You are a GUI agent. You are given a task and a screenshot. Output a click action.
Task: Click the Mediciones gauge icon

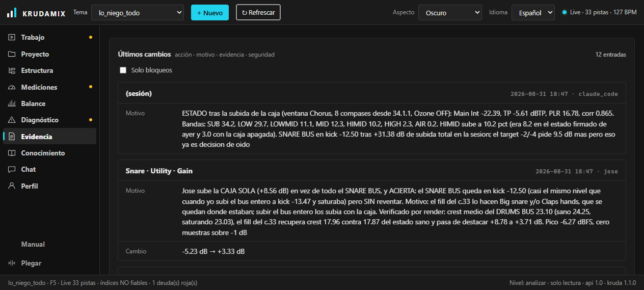(x=12, y=87)
